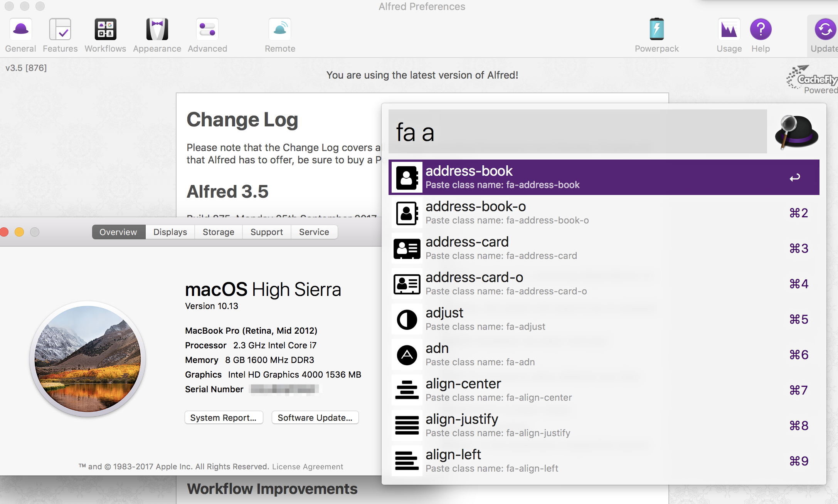Open Alfred Help
The height and width of the screenshot is (504, 838).
761,35
